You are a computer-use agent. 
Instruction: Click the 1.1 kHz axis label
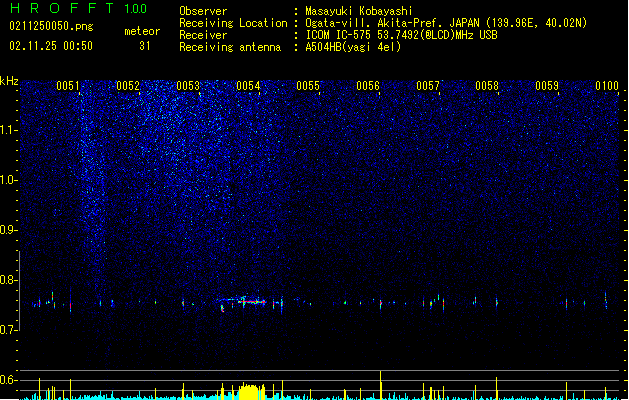pos(9,130)
